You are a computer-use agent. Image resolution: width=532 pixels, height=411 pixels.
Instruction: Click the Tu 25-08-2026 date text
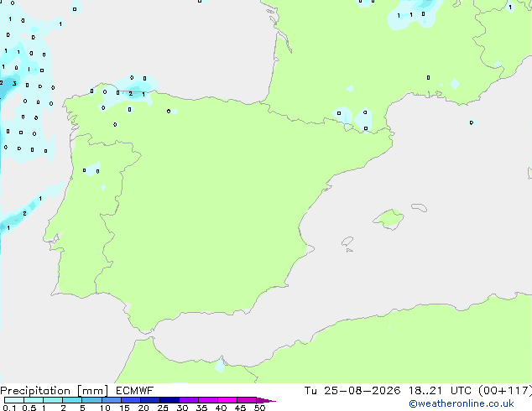(352, 391)
